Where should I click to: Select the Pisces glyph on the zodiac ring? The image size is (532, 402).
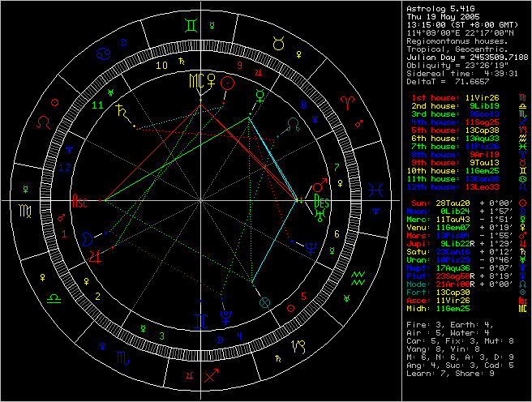[377, 189]
